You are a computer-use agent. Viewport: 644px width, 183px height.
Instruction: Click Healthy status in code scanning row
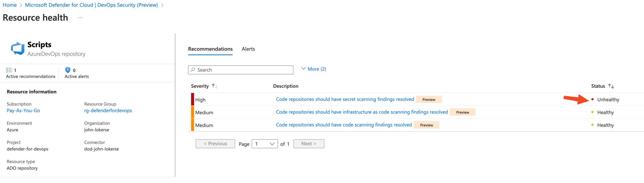click(x=606, y=125)
